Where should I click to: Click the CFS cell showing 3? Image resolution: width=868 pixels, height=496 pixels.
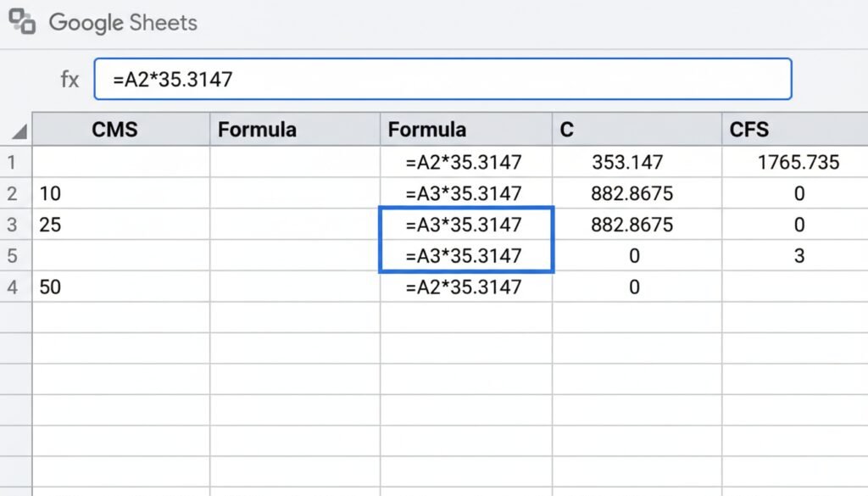point(795,255)
